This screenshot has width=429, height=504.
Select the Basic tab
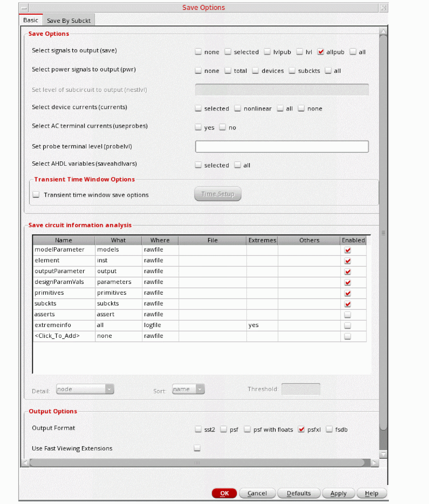31,20
